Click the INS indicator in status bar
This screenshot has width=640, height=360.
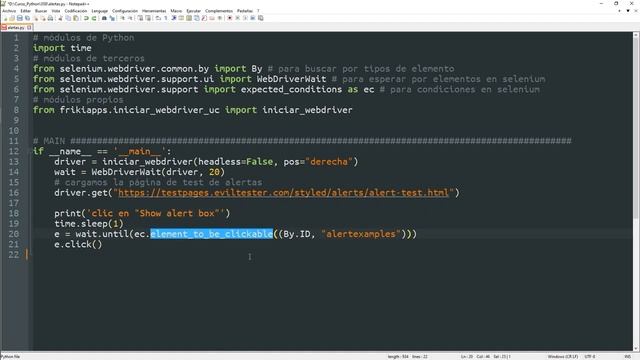(x=628, y=357)
